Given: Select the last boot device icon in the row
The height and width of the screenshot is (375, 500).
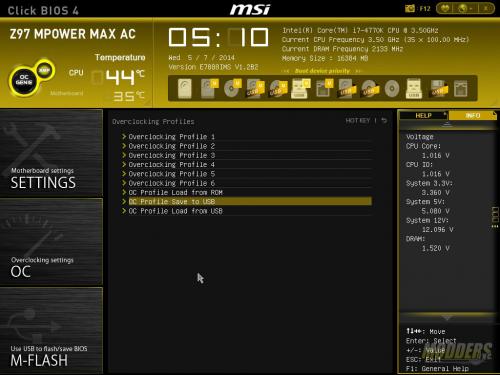Looking at the screenshot, I should (x=460, y=89).
